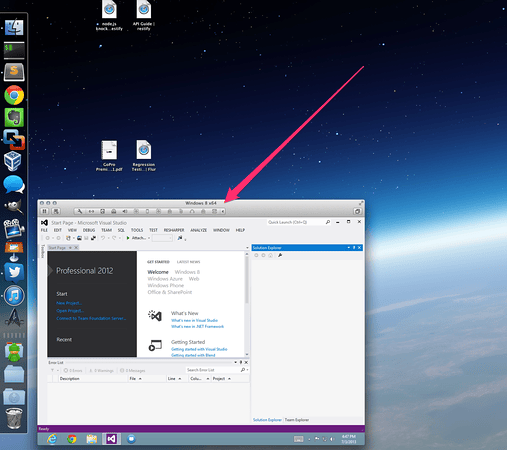
Task: Click Solution Explorer properties wrench icon
Action: (280, 255)
